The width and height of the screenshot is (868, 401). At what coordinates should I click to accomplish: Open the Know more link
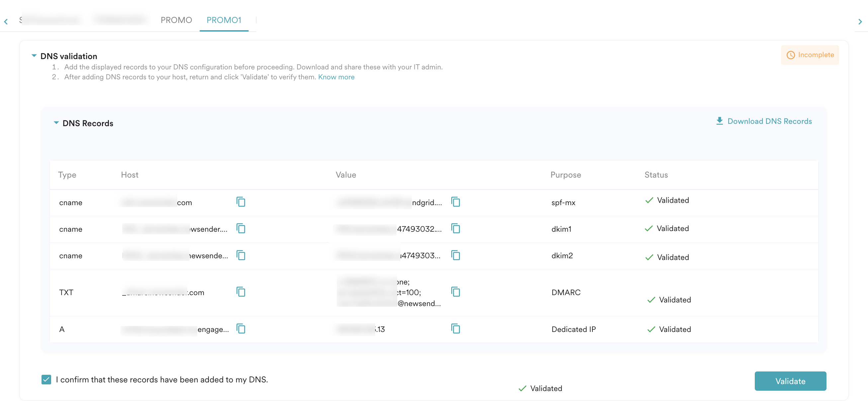click(x=336, y=77)
